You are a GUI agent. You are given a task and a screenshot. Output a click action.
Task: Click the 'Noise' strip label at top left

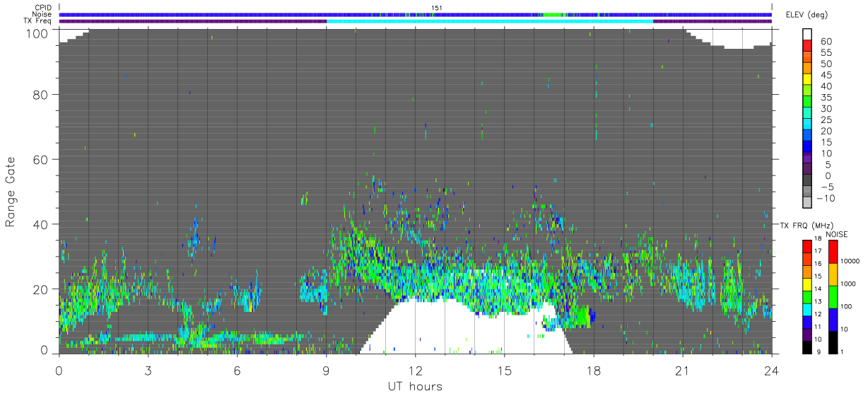[42, 14]
